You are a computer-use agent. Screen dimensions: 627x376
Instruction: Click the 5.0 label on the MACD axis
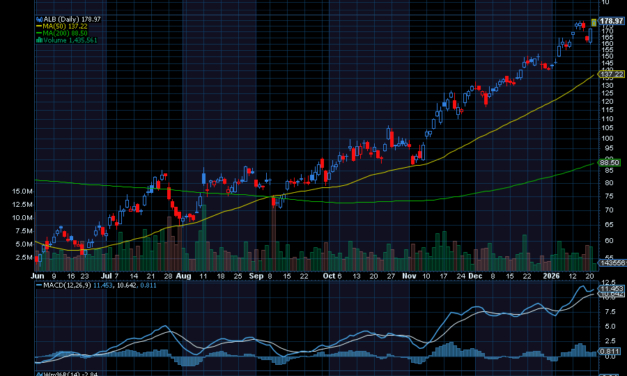610,326
